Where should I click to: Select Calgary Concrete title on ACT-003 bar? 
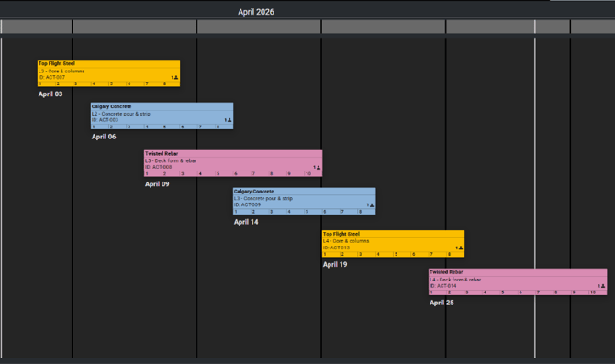(111, 106)
